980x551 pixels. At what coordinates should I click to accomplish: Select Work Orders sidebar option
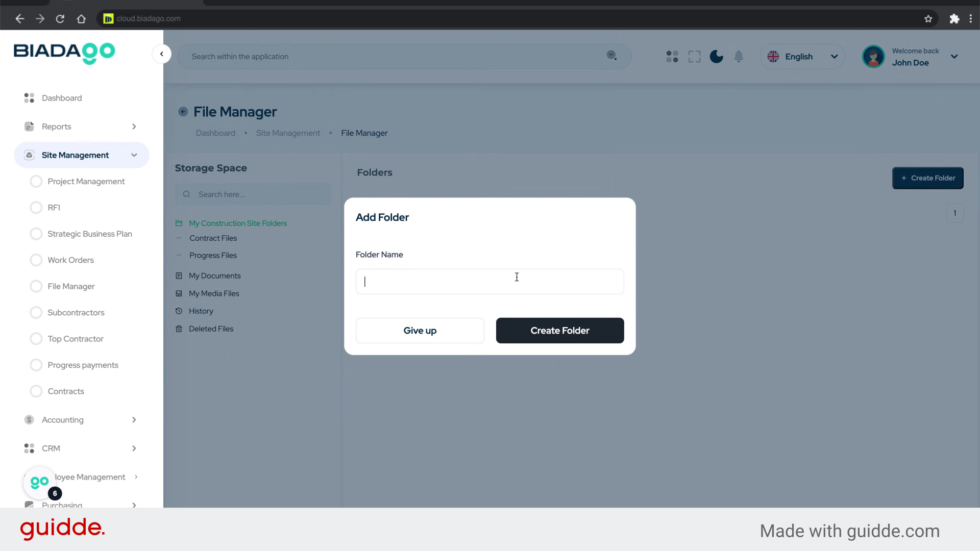(70, 260)
